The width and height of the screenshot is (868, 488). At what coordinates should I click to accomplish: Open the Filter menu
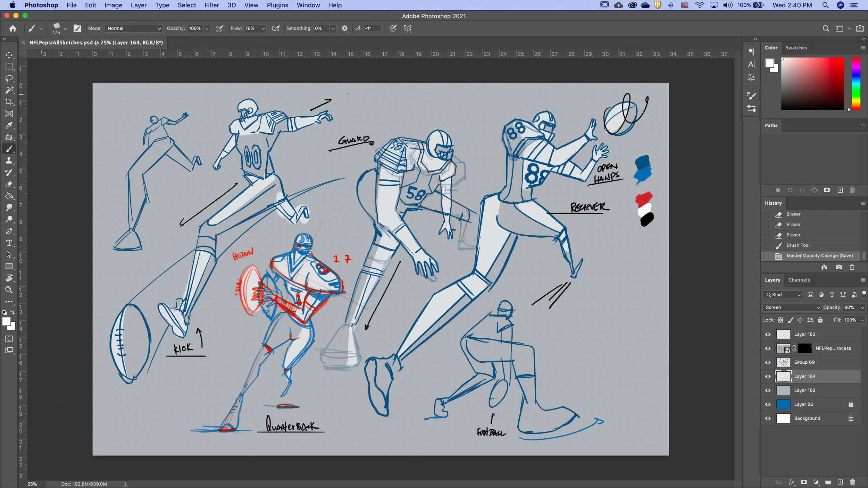click(212, 5)
